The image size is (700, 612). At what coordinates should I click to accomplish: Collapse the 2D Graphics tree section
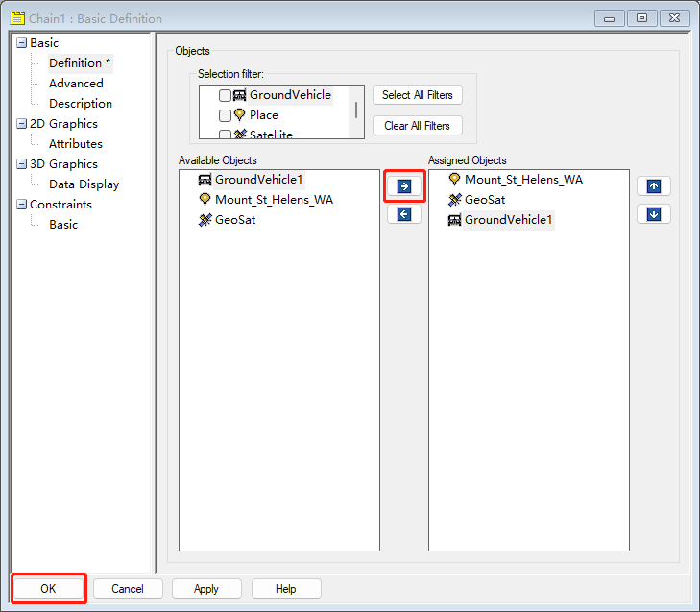coord(22,124)
